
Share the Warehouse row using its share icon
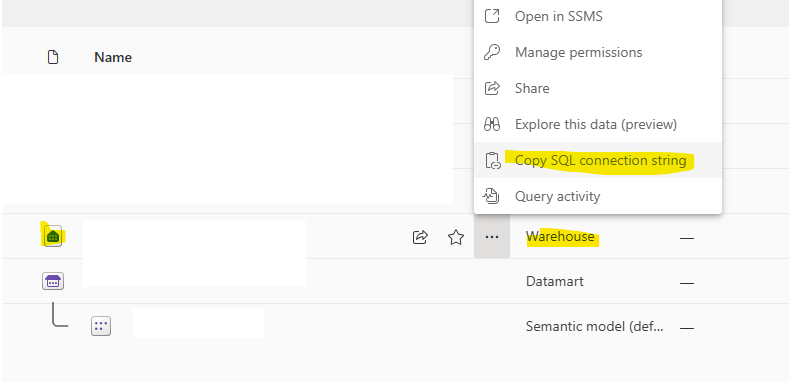[420, 237]
